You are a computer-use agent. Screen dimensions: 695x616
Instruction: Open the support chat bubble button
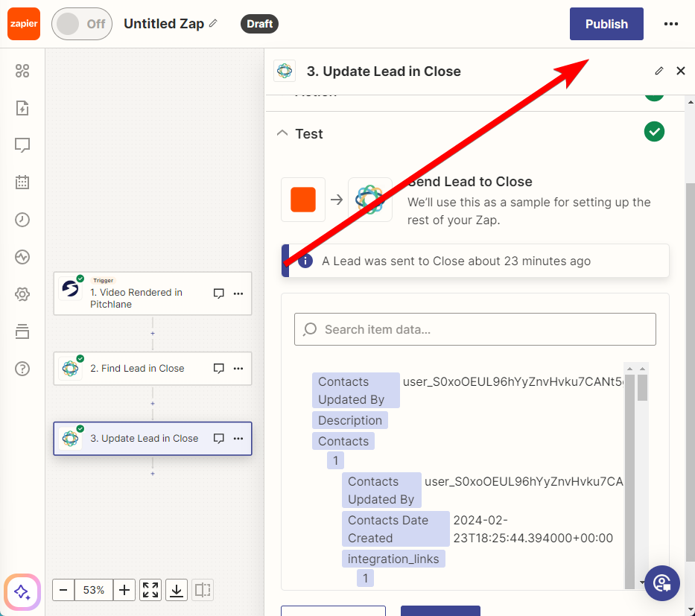pyautogui.click(x=661, y=583)
